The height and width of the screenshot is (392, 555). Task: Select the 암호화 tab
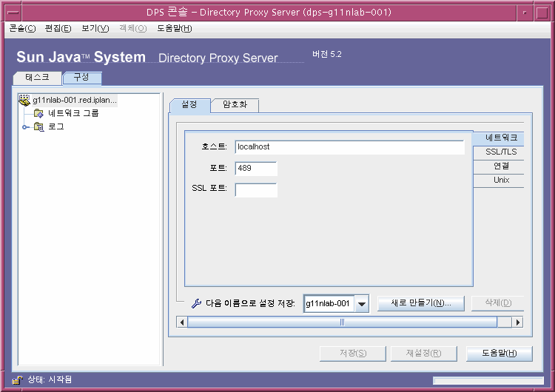click(x=235, y=105)
